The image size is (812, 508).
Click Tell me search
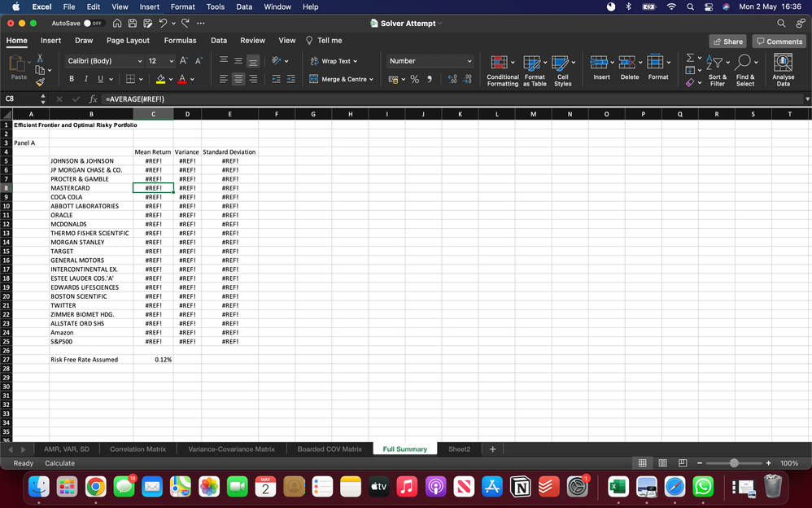[324, 41]
